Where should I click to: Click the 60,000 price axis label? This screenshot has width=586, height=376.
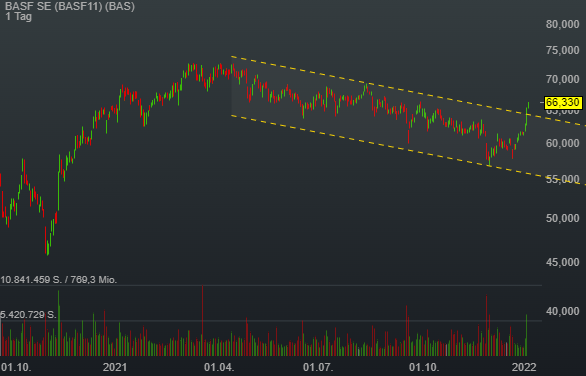(x=562, y=143)
